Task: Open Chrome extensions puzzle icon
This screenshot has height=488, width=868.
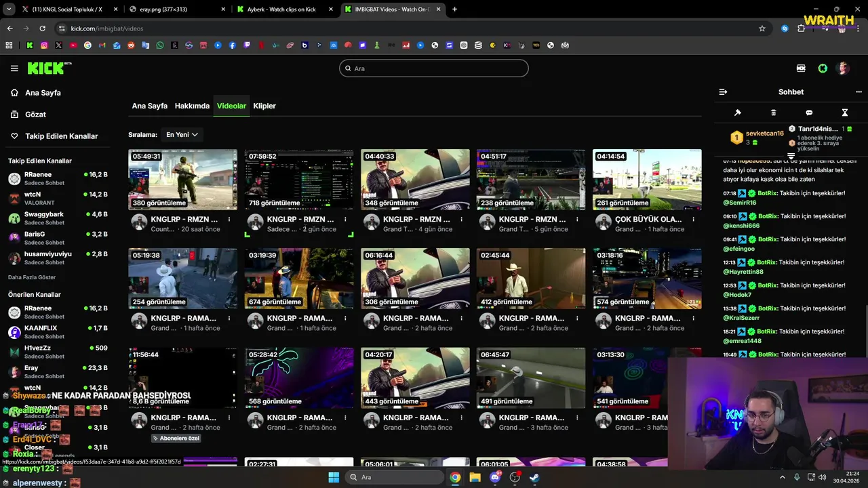Action: point(801,28)
